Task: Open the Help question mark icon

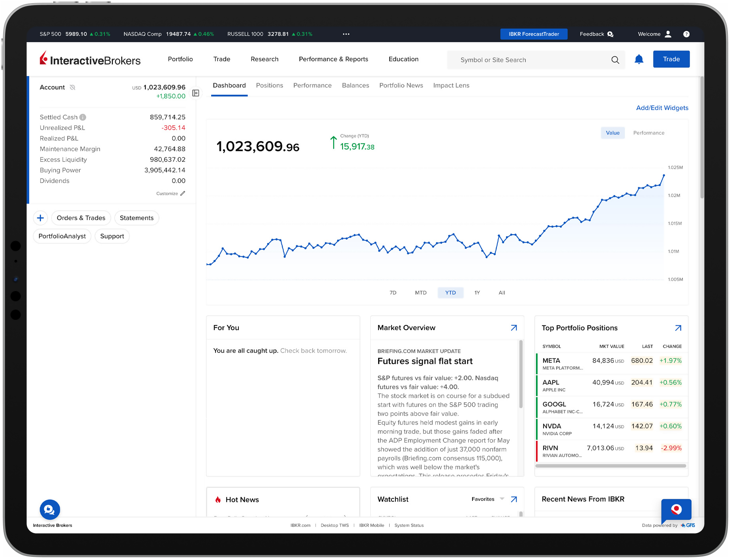Action: [x=686, y=34]
